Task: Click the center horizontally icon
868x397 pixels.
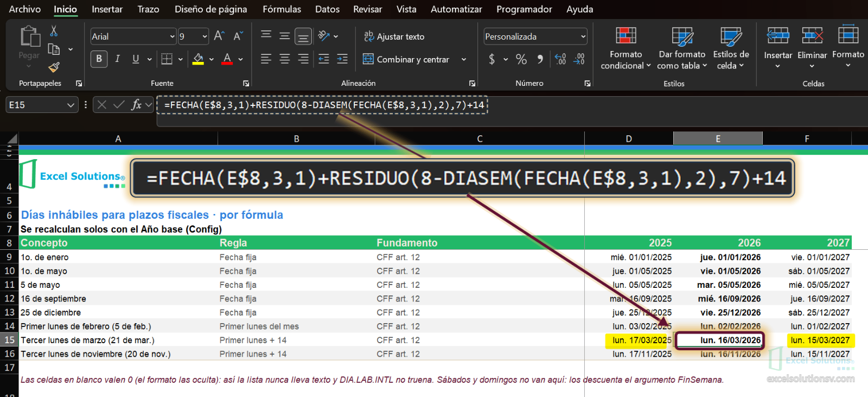Action: coord(284,59)
